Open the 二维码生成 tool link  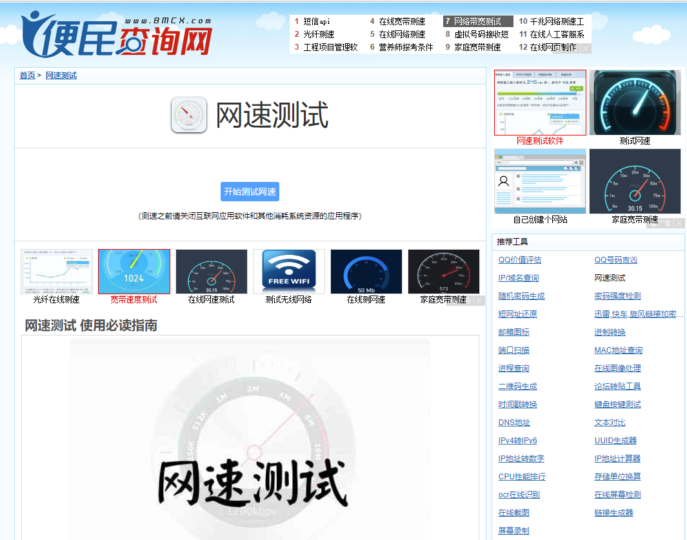pyautogui.click(x=517, y=386)
